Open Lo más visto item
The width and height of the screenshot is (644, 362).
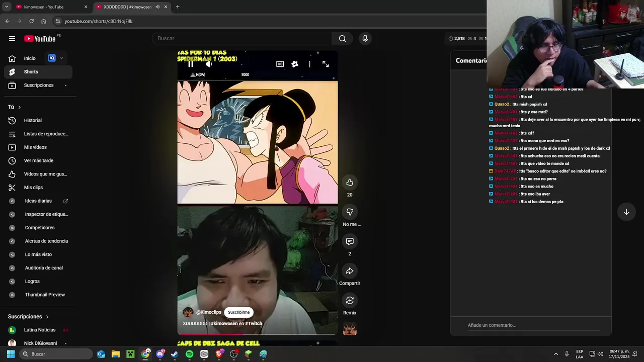point(38,254)
